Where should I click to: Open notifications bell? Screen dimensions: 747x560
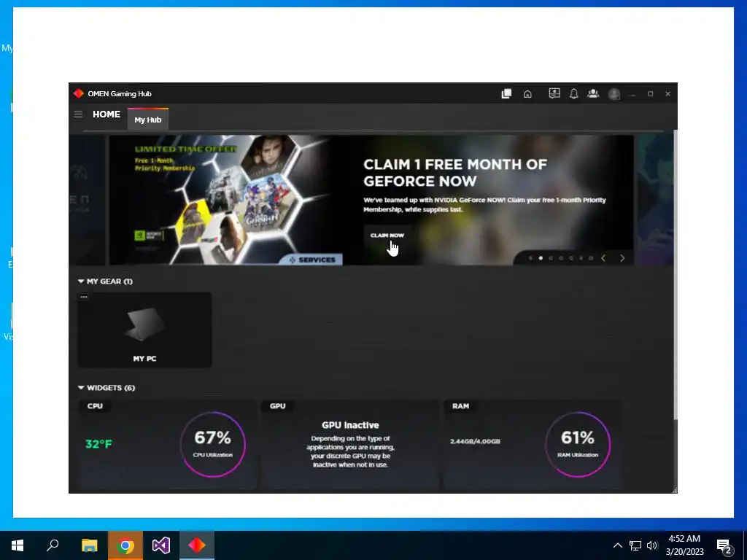pos(573,94)
